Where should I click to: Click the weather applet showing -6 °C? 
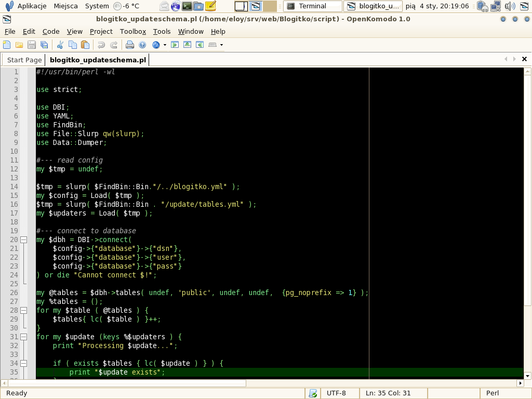(x=127, y=6)
